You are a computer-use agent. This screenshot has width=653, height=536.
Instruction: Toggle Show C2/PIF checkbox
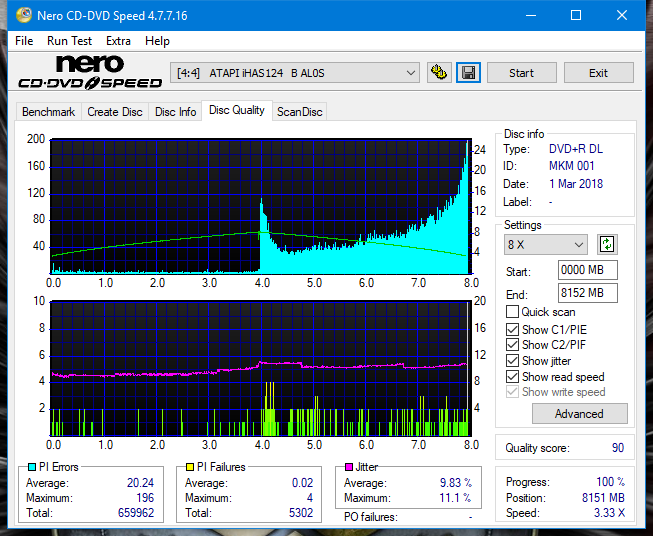coord(512,344)
